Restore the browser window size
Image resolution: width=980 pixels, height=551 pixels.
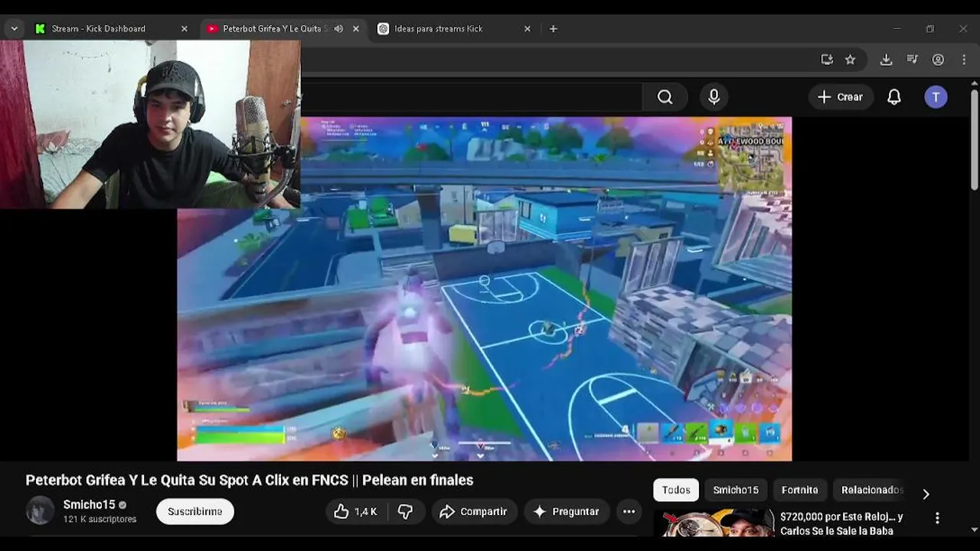[929, 28]
